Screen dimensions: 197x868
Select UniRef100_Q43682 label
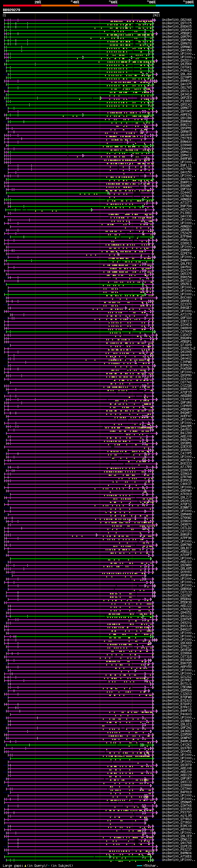(177, 731)
